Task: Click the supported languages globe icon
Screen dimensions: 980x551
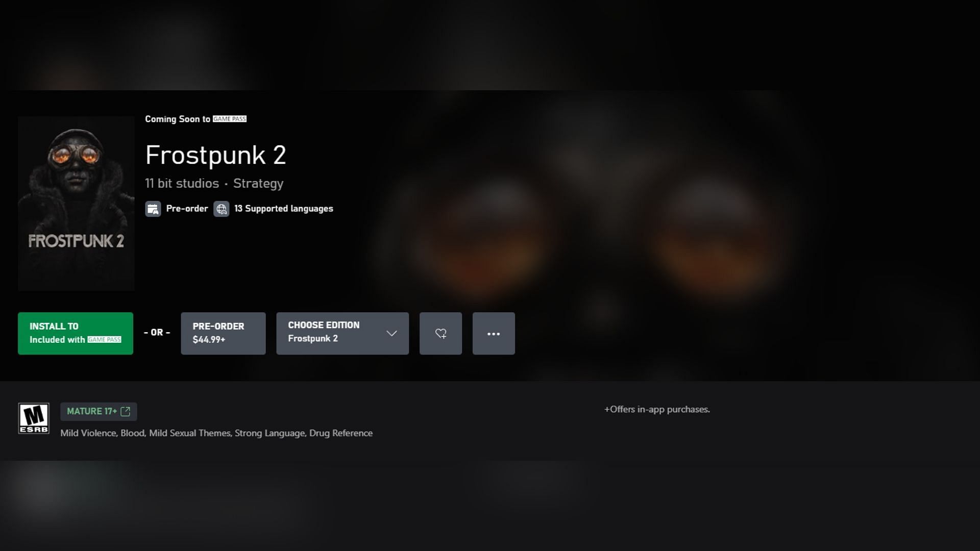Action: [221, 209]
